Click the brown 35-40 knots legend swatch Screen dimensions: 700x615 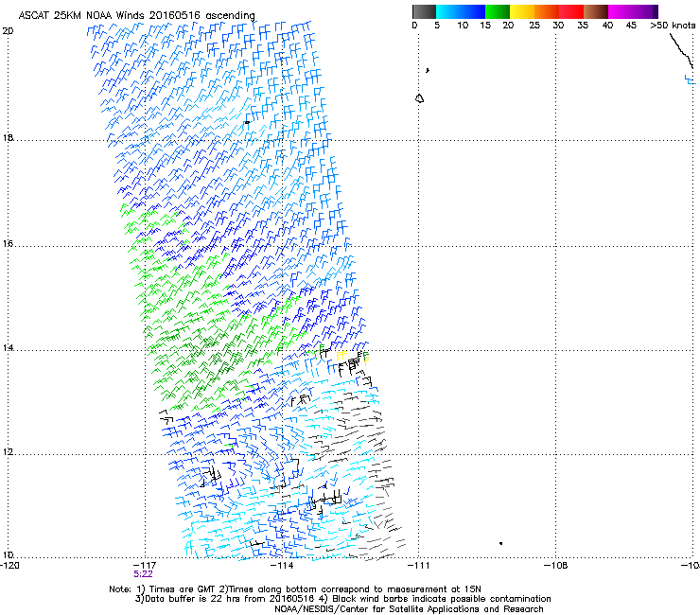click(x=596, y=11)
